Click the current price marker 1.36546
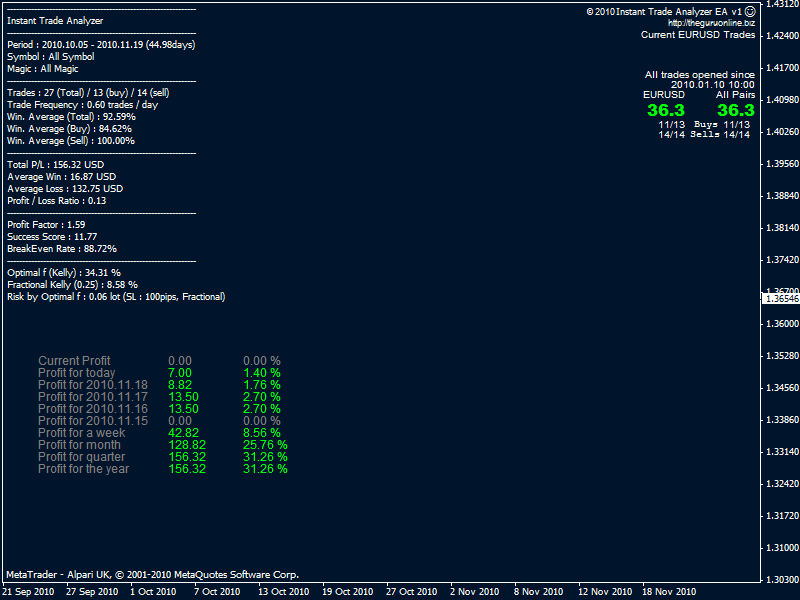Image resolution: width=800 pixels, height=600 pixels. point(780,299)
